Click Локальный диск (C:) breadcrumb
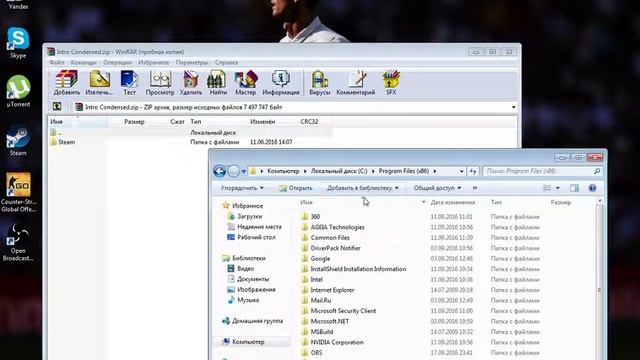This screenshot has width=640, height=360. (x=339, y=171)
